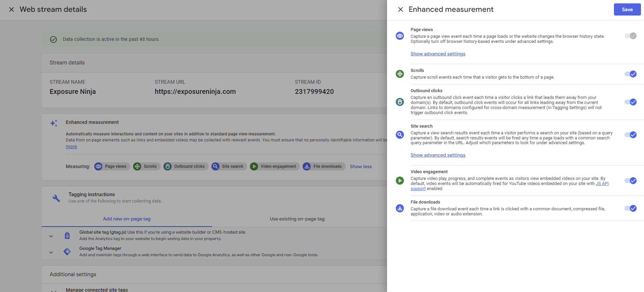644x292 pixels.
Task: Click the Outbound clicks mouse icon in panel
Action: click(400, 102)
